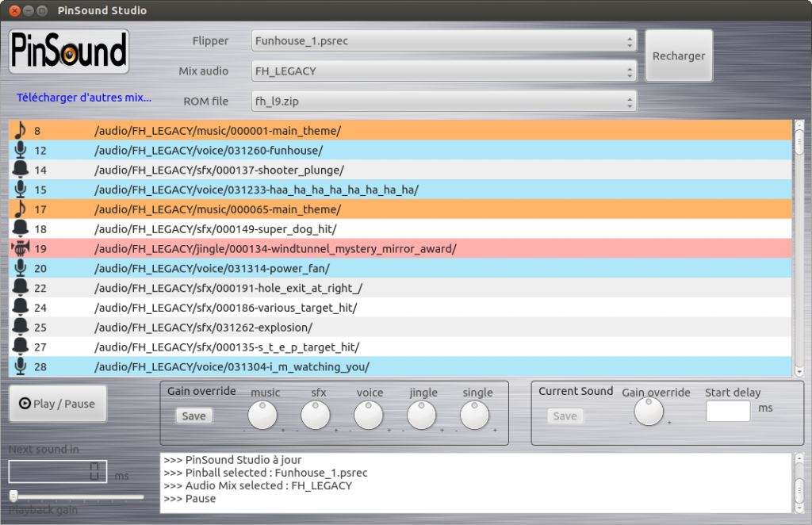
Task: Click the Start delay input field
Action: [728, 411]
